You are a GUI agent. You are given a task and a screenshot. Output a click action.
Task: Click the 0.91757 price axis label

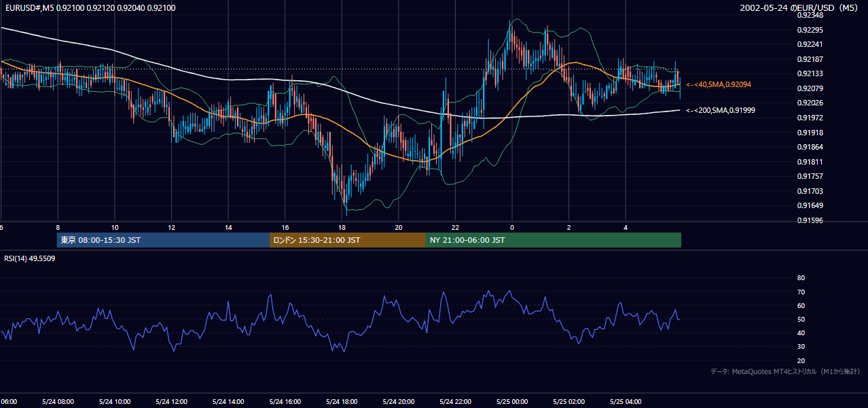pyautogui.click(x=811, y=176)
